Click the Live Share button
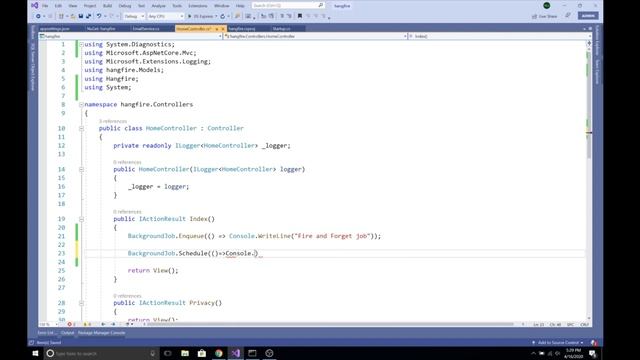 coord(544,16)
